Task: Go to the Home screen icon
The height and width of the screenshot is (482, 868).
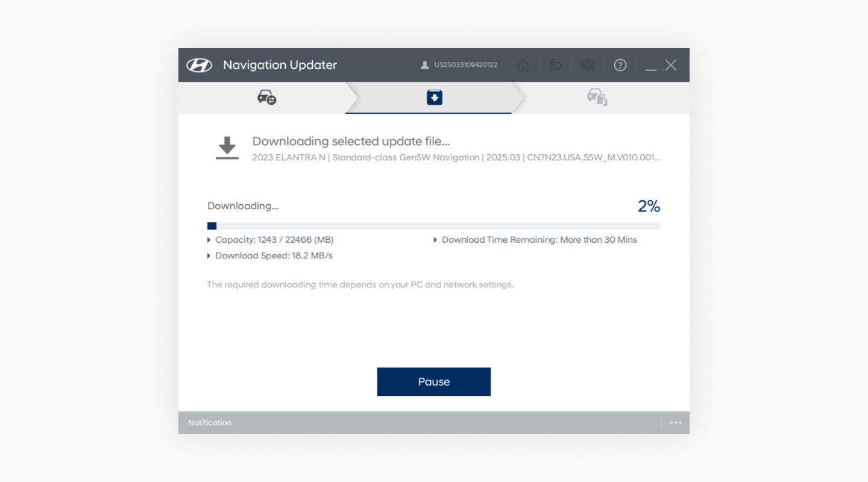Action: pyautogui.click(x=523, y=65)
